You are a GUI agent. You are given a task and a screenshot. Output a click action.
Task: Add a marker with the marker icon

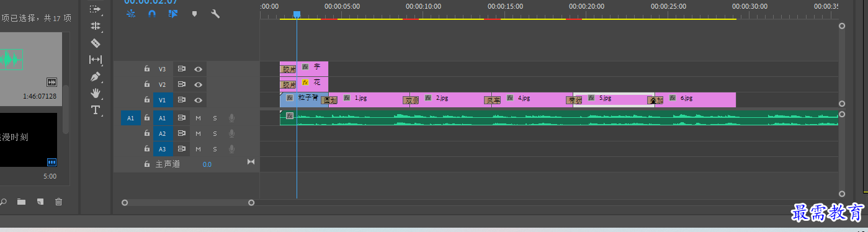point(194,13)
